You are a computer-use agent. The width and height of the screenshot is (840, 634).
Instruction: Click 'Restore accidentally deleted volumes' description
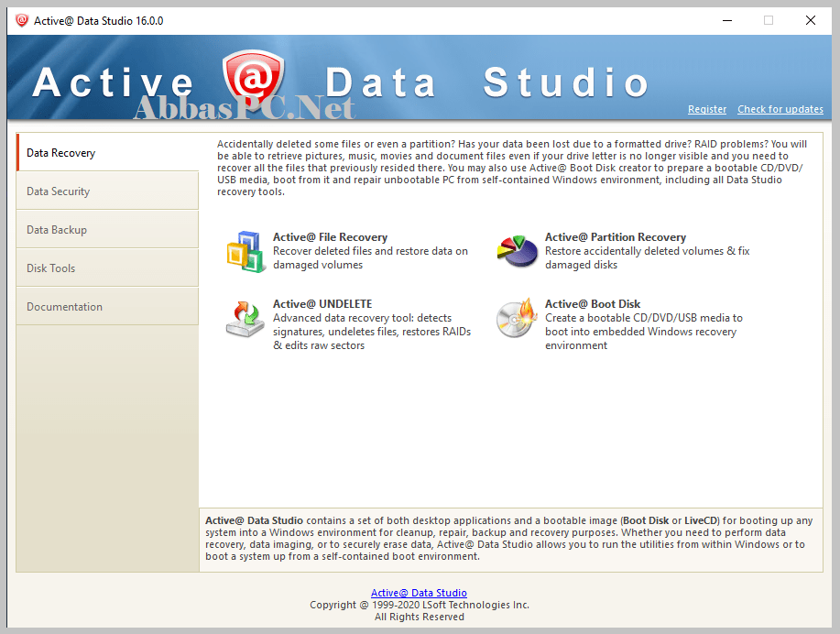(647, 257)
